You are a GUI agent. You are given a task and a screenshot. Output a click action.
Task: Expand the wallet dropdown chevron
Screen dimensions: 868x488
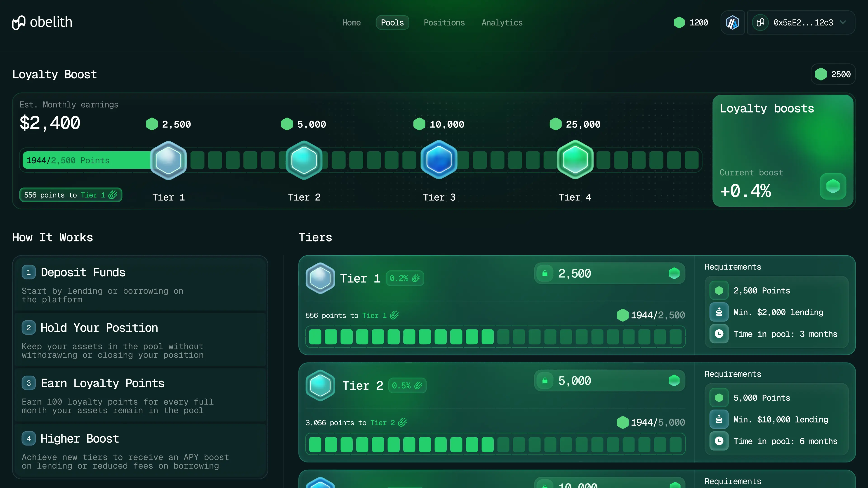pos(843,23)
